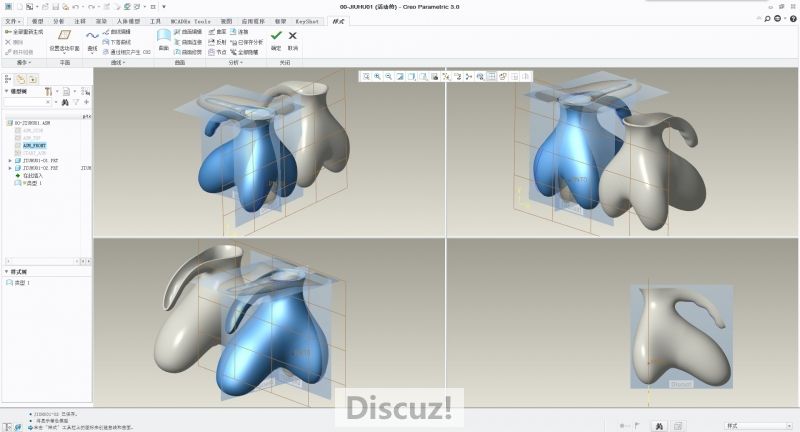Click filter funnel icon in model tree
This screenshot has width=800, height=432.
(x=76, y=103)
